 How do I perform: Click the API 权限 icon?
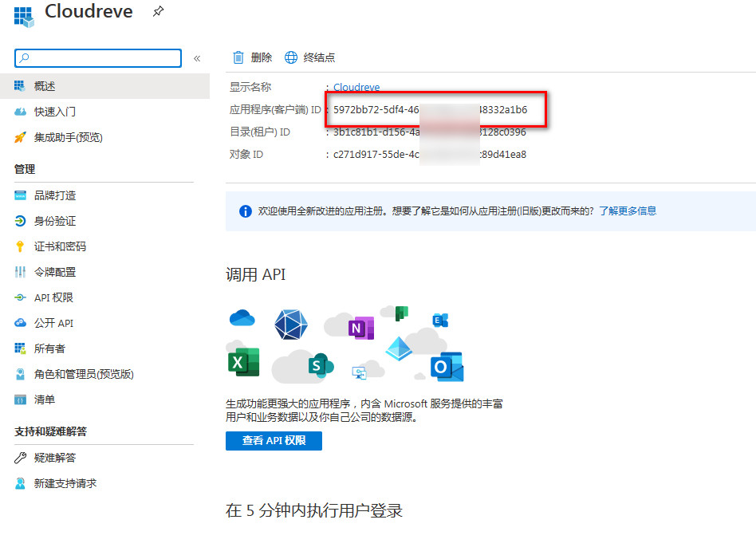tap(20, 297)
